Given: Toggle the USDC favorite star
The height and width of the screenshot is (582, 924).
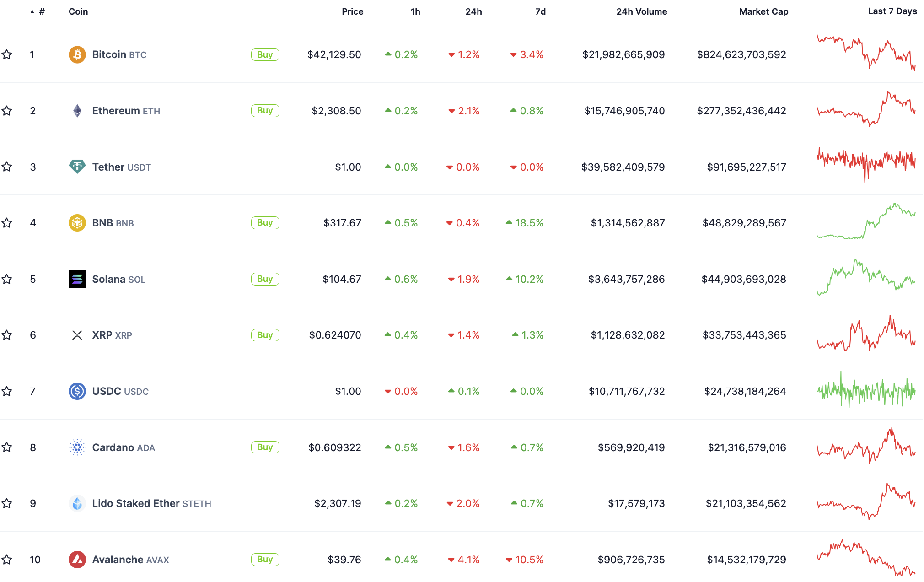Looking at the screenshot, I should (x=7, y=391).
